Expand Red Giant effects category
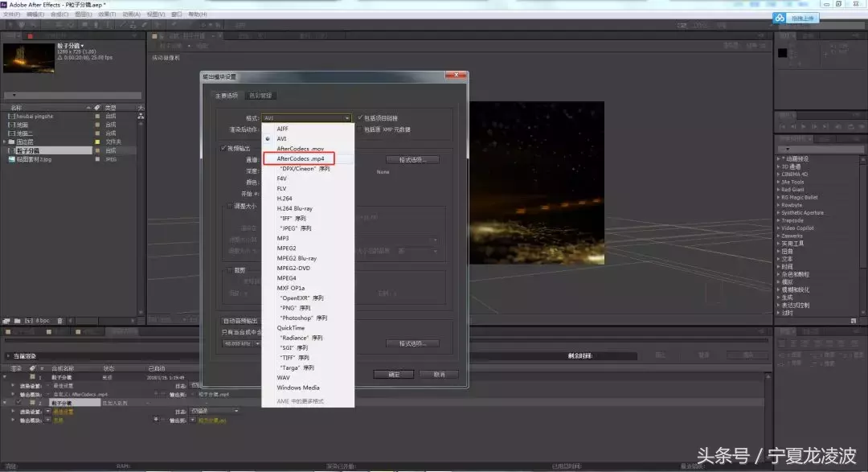Image resolution: width=868 pixels, height=472 pixels. tap(778, 190)
